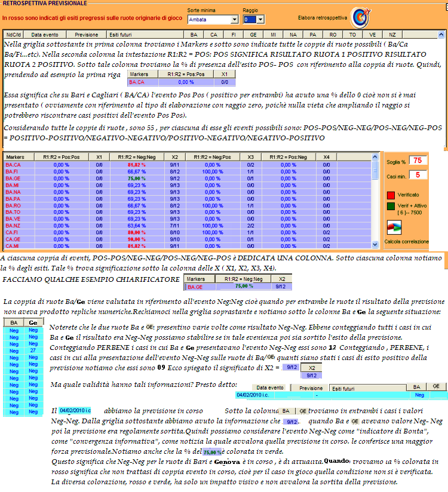Image resolution: width=448 pixels, height=492 pixels.
Task: Click the Markers header in the main grid
Action: (x=19, y=157)
